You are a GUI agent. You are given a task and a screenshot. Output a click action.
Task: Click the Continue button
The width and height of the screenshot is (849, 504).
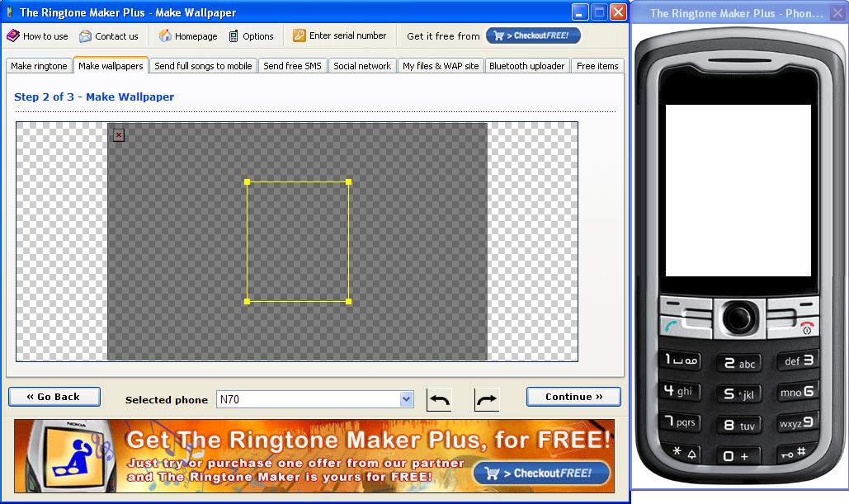click(573, 397)
